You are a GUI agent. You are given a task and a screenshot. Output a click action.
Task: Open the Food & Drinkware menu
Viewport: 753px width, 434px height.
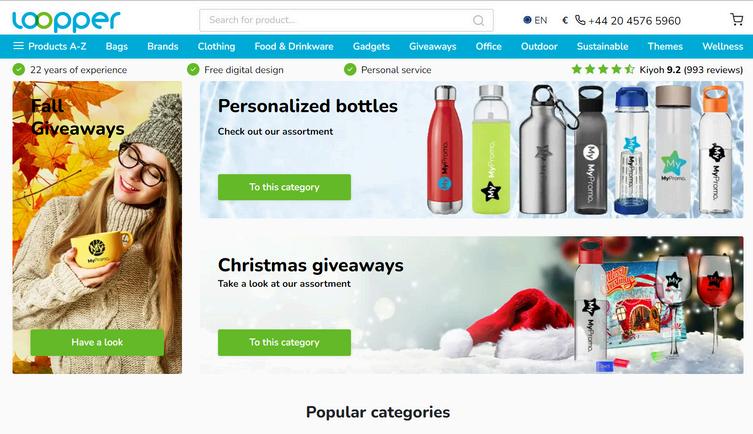(x=294, y=46)
